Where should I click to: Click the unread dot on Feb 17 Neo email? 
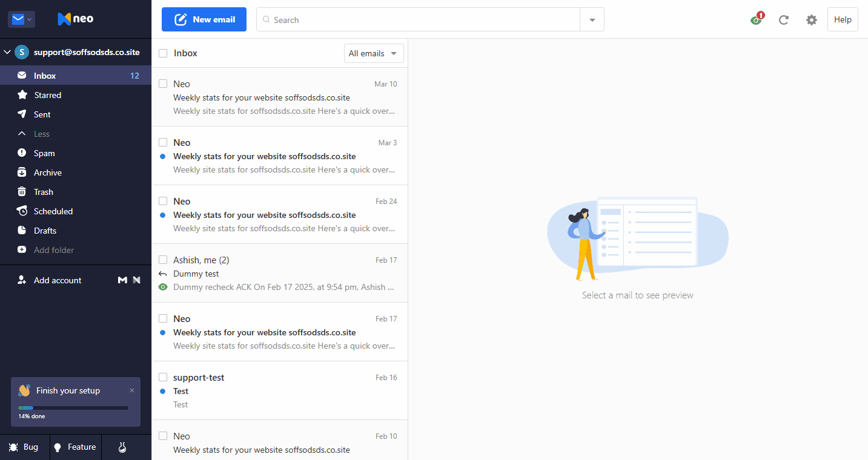(162, 332)
